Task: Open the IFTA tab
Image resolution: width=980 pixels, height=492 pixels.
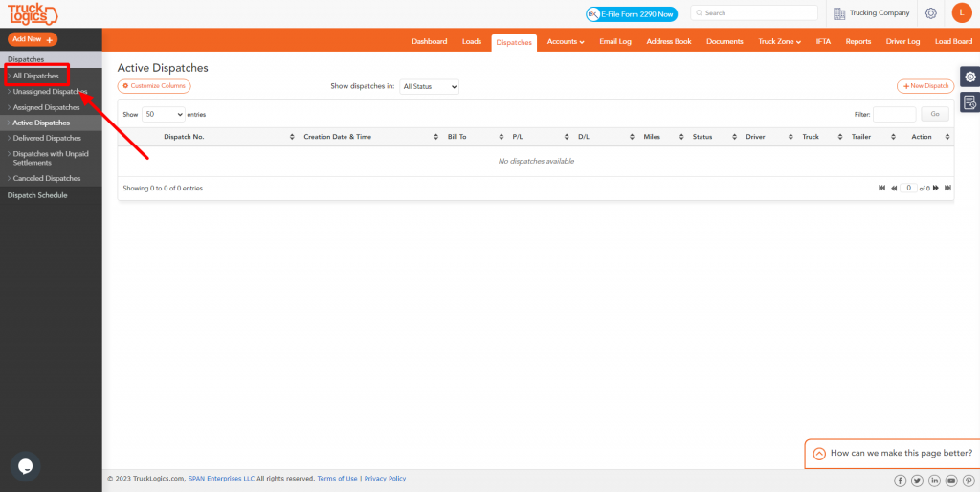Action: point(823,42)
